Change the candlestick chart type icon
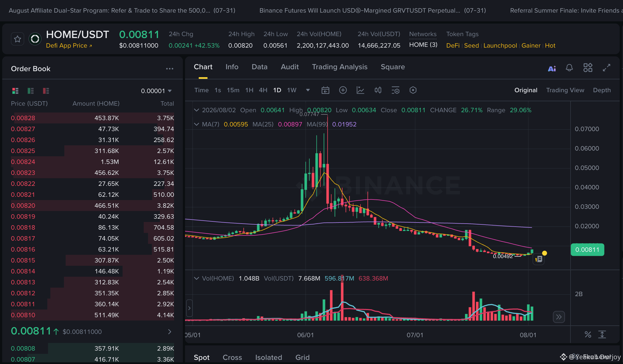Viewport: 623px width, 364px height. pyautogui.click(x=378, y=90)
